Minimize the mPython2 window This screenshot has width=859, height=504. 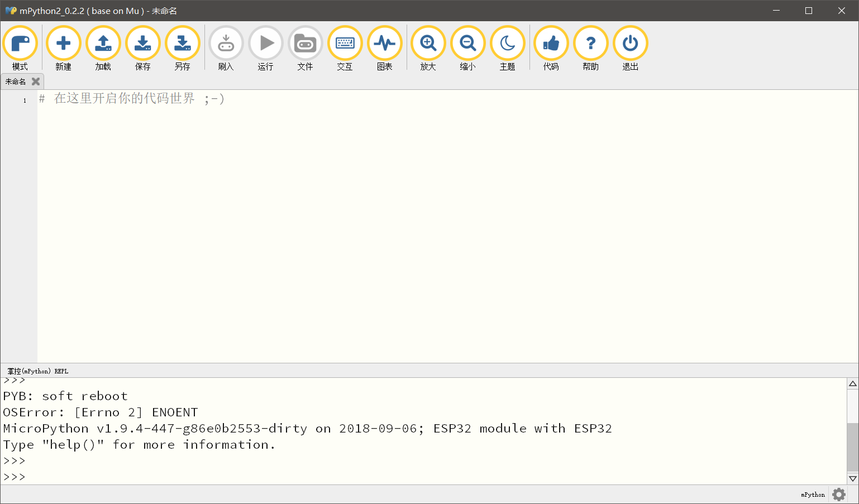pyautogui.click(x=776, y=11)
